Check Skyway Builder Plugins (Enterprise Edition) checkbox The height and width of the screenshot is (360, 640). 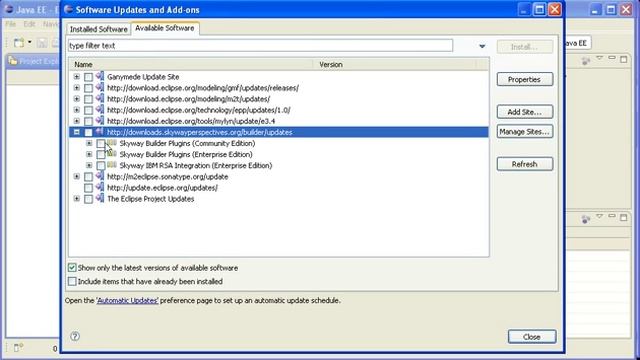pos(101,154)
